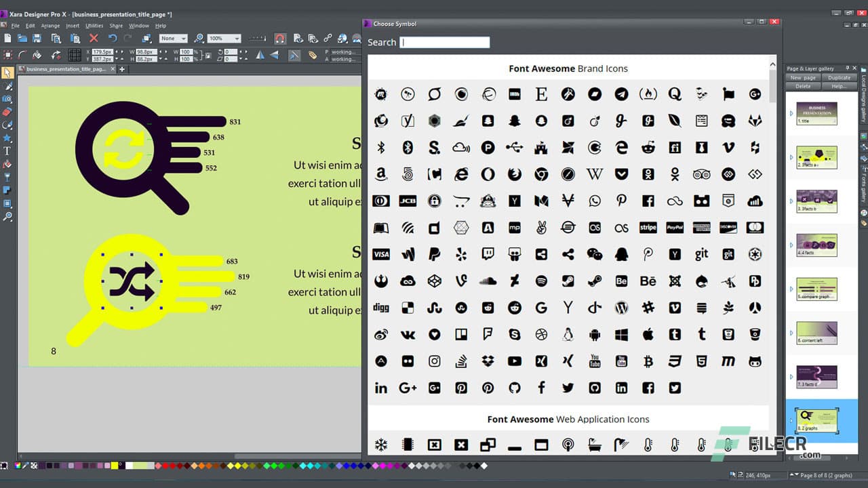Select the Twitter bird icon in Choose Symbol
Image resolution: width=868 pixels, height=488 pixels.
click(x=568, y=387)
